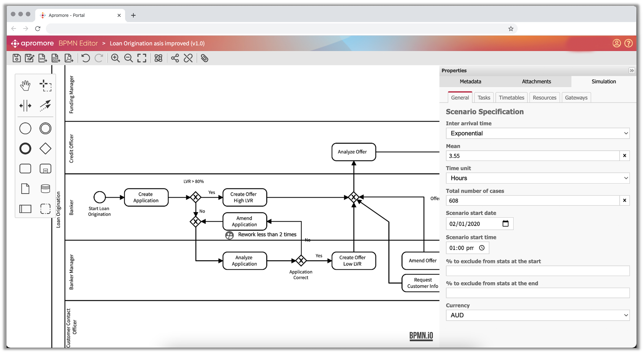Zoom in using the magnifier plus icon

click(x=116, y=58)
